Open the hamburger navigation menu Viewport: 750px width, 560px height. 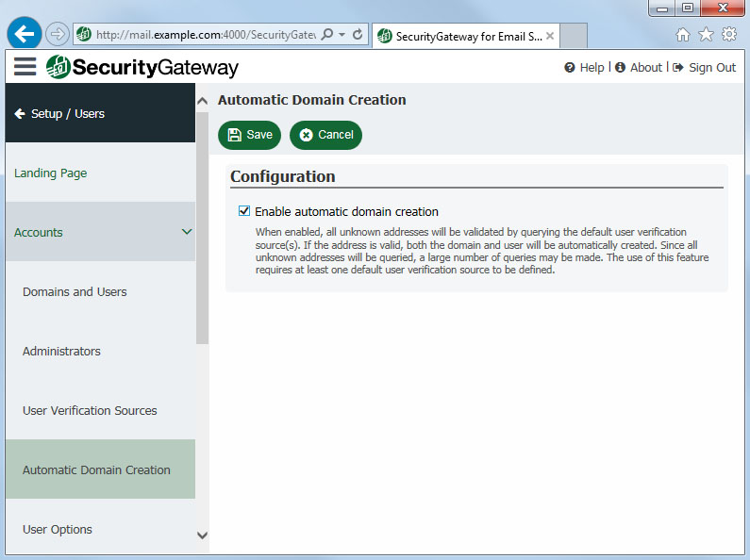25,66
